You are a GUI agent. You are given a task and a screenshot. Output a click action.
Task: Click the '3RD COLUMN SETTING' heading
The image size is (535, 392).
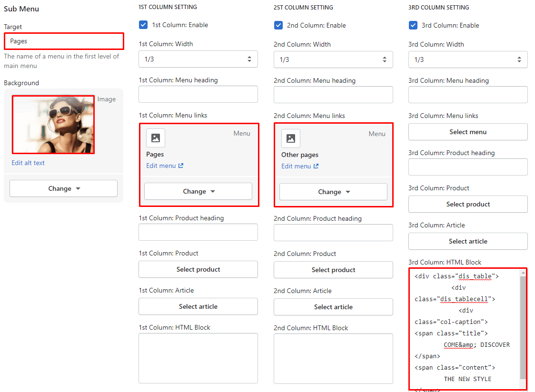[x=438, y=7]
